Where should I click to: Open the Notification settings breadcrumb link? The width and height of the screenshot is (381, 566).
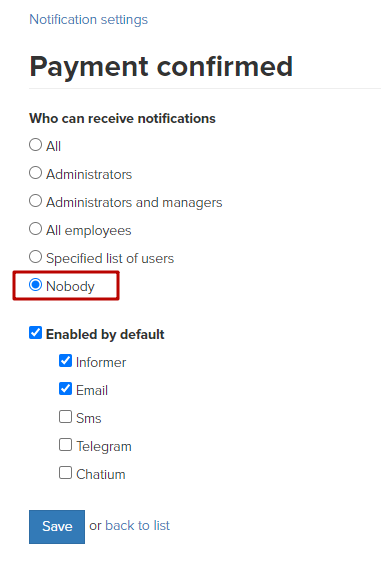point(88,19)
